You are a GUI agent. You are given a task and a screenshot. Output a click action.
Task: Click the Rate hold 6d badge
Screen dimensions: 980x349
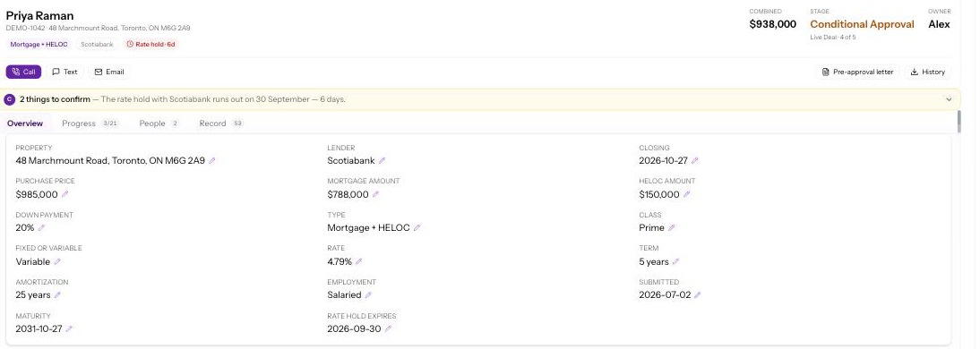tap(150, 45)
